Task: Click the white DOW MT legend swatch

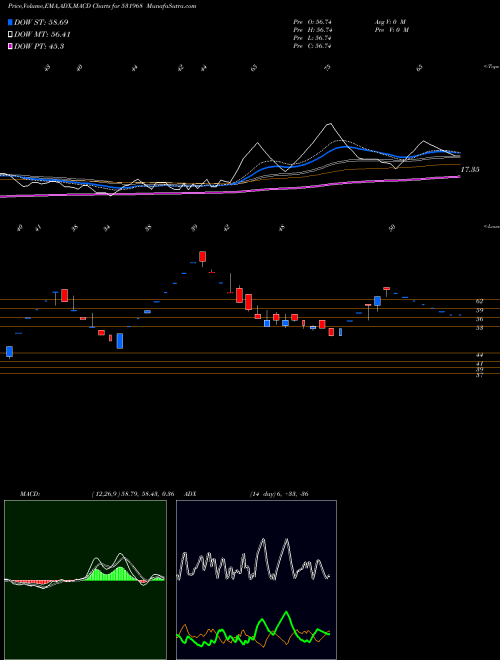Action: tap(11, 35)
